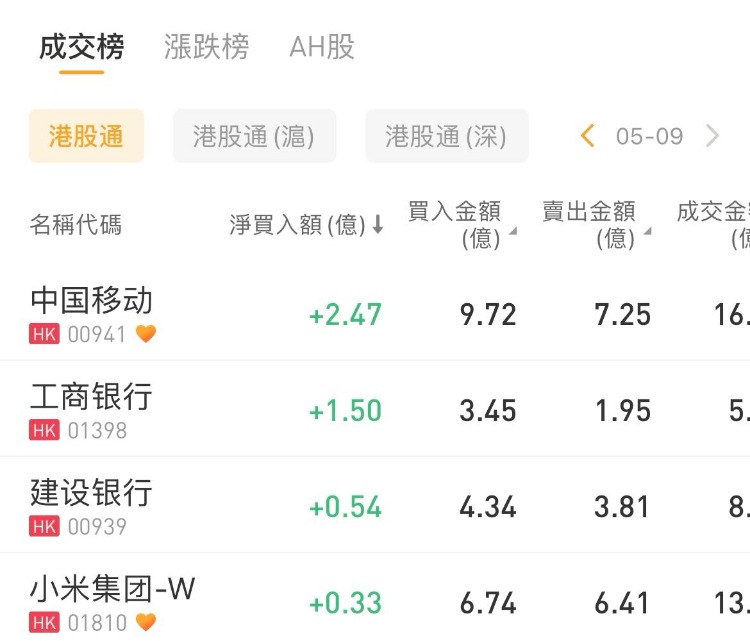Click the 名稱代碼 column header
Screen dimensions: 750x641
coord(76,225)
